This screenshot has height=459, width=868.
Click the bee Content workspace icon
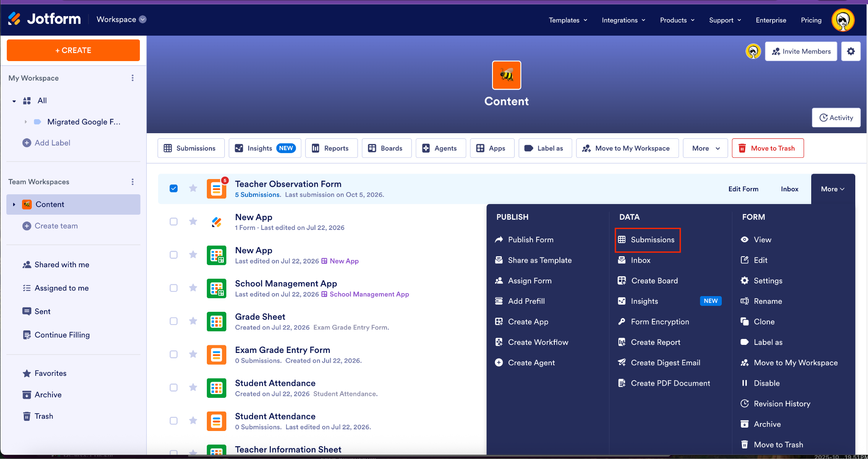click(506, 75)
